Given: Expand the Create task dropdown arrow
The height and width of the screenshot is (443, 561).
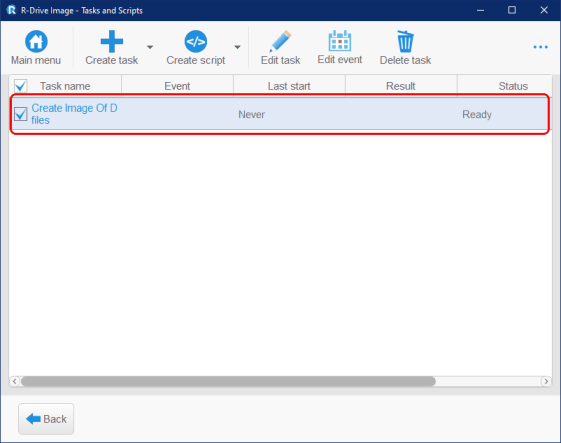Looking at the screenshot, I should [x=150, y=47].
